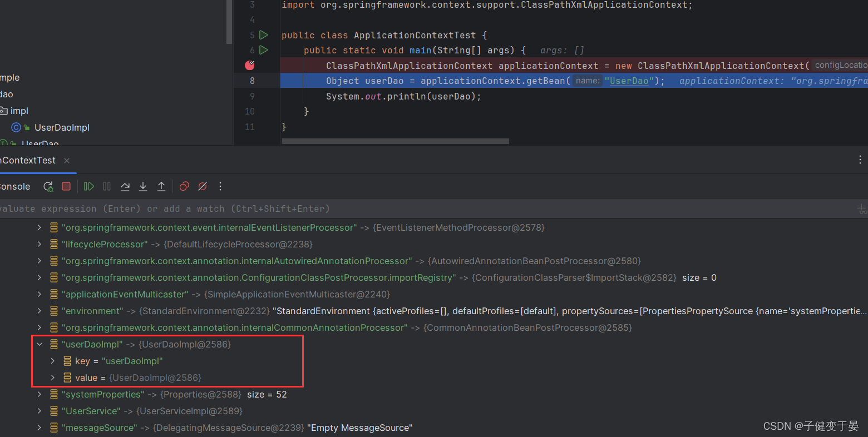Select the ContextTest debug session tab
This screenshot has width=868, height=437.
click(28, 160)
